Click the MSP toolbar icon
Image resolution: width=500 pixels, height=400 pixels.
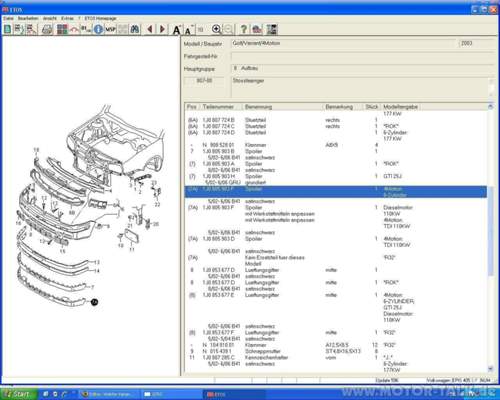coord(110,29)
